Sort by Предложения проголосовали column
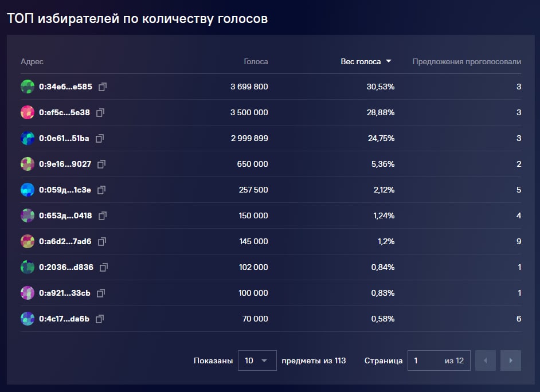The image size is (540, 392). tap(467, 61)
